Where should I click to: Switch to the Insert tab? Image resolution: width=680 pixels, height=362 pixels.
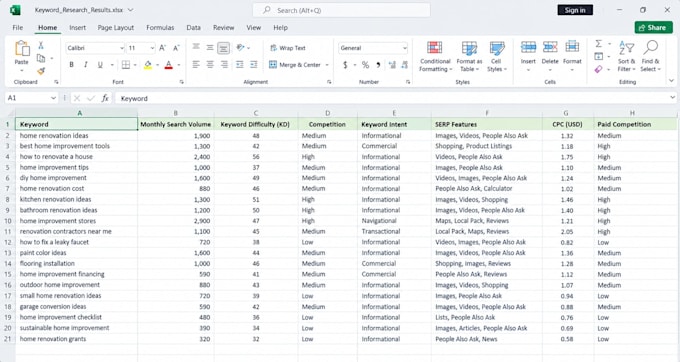pos(78,27)
